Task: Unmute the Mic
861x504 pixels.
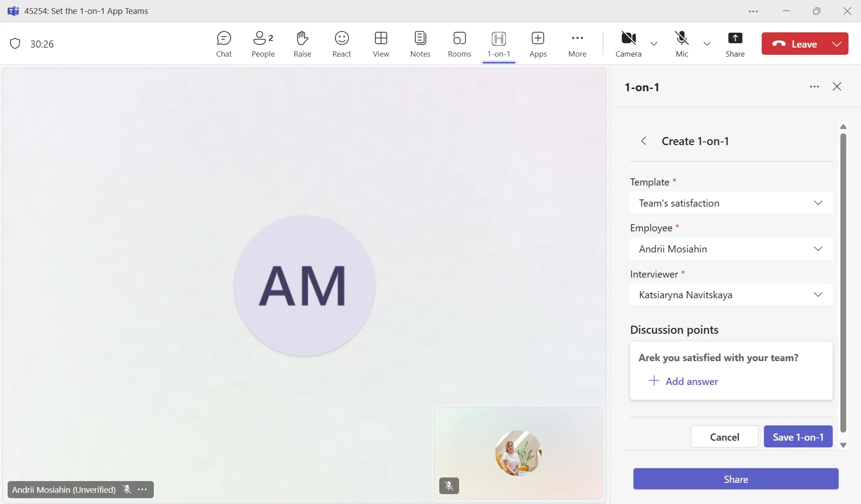Action: click(x=682, y=44)
